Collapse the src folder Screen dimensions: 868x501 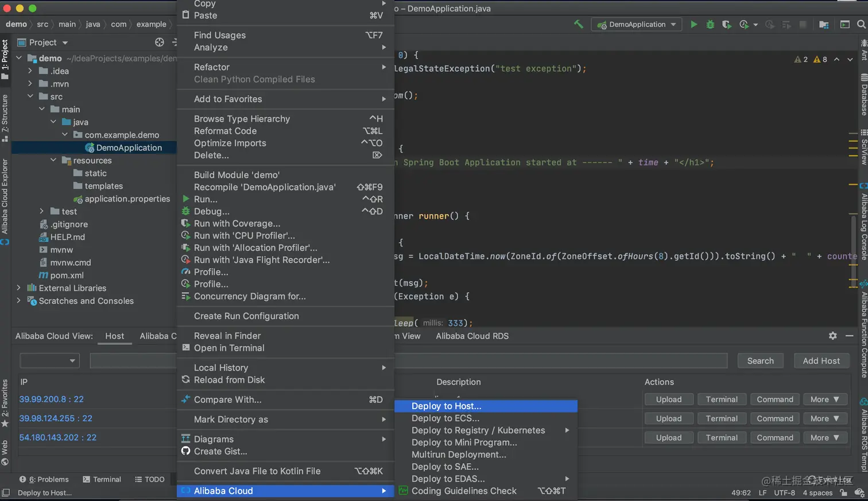click(30, 96)
